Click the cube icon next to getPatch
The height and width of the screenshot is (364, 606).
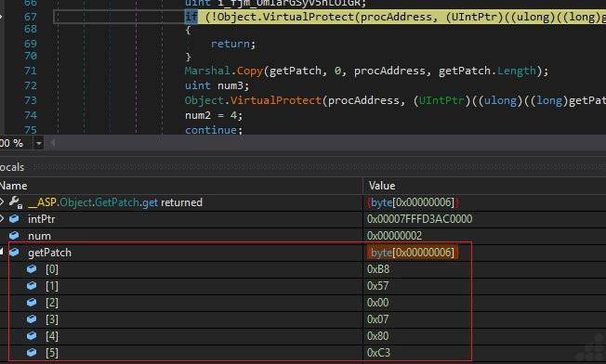14,252
